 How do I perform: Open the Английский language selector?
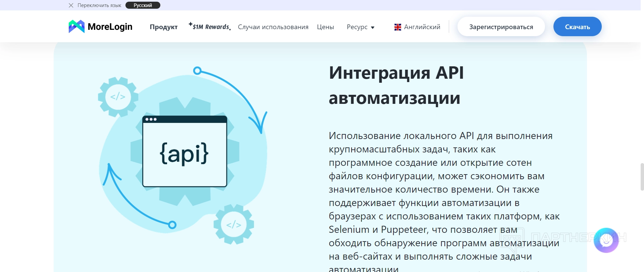pos(418,27)
